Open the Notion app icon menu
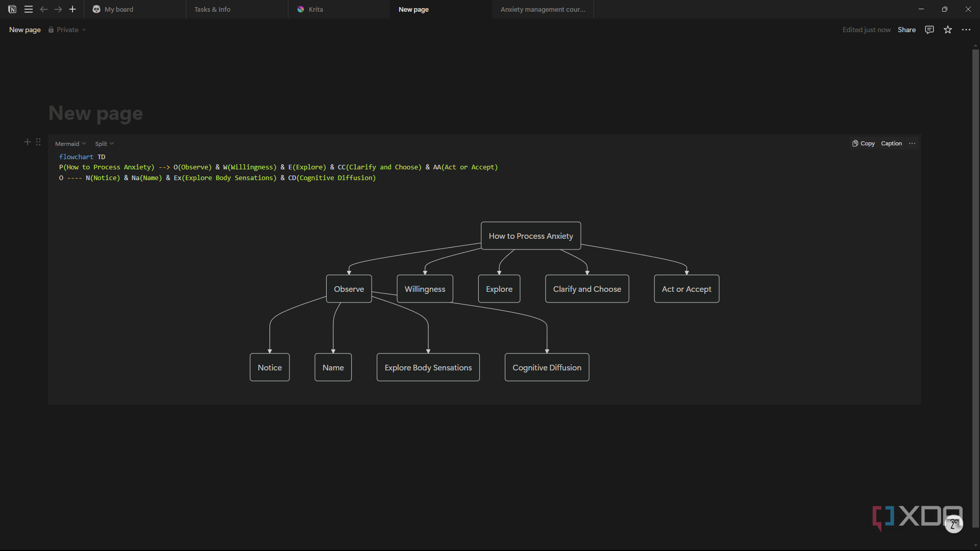The height and width of the screenshot is (551, 980). (x=12, y=9)
